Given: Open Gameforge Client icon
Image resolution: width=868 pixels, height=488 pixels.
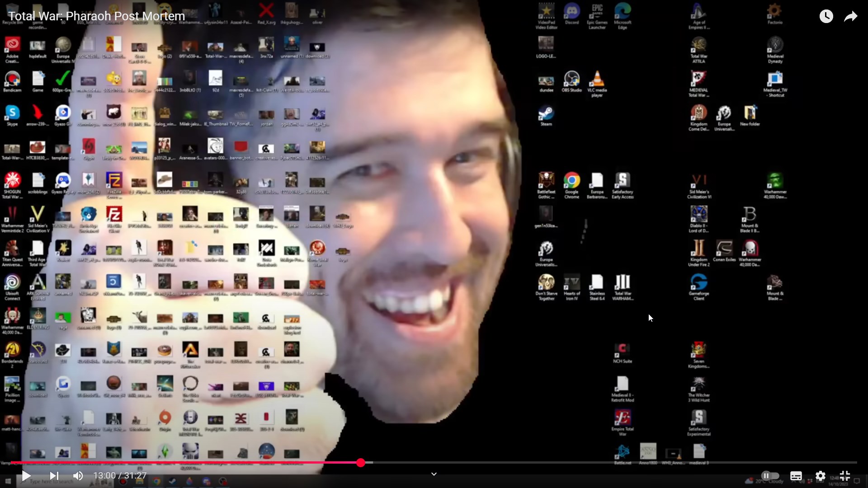Looking at the screenshot, I should point(699,287).
